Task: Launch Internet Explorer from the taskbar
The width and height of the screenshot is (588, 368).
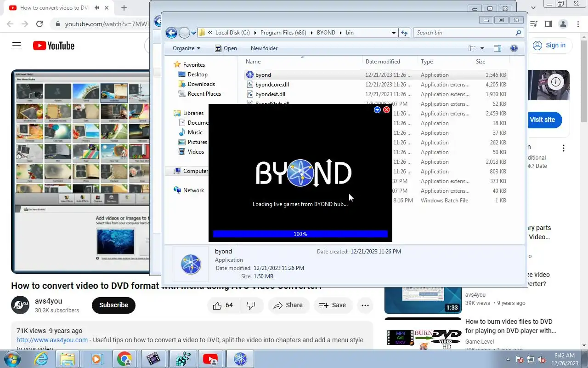Action: tap(41, 359)
